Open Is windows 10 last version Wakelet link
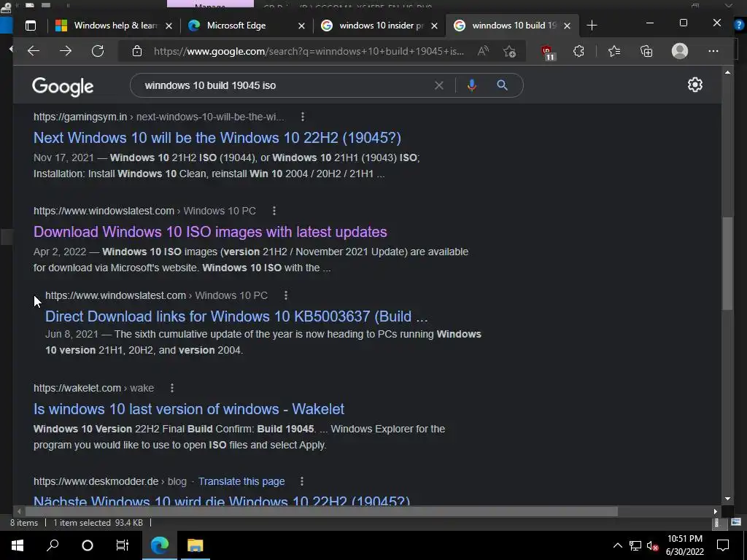747x560 pixels. (x=189, y=409)
